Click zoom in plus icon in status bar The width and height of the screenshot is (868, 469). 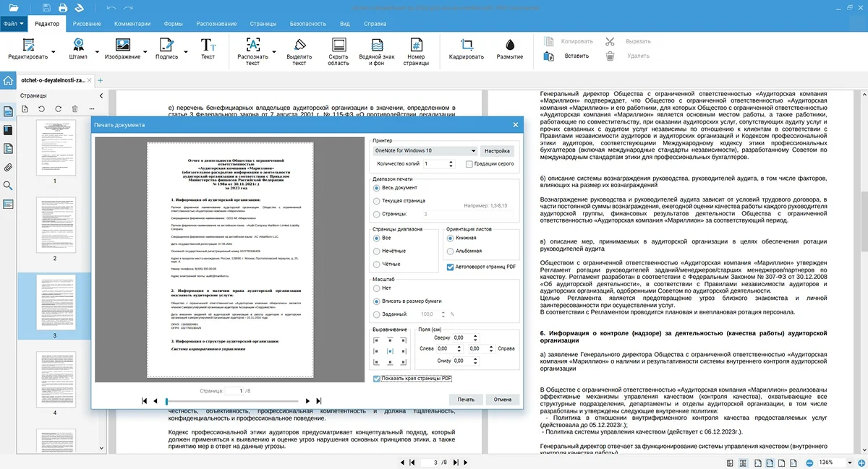860,462
